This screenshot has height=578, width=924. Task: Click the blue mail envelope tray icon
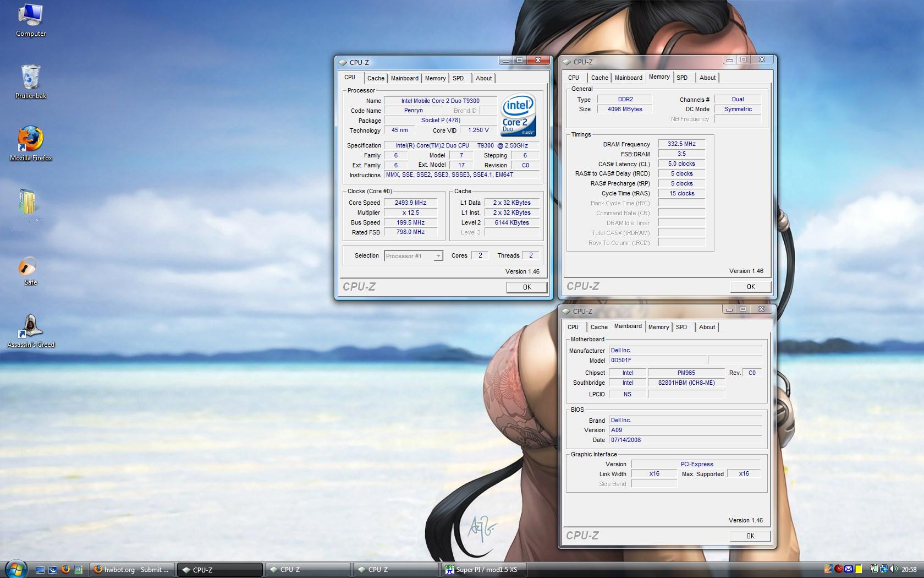849,569
